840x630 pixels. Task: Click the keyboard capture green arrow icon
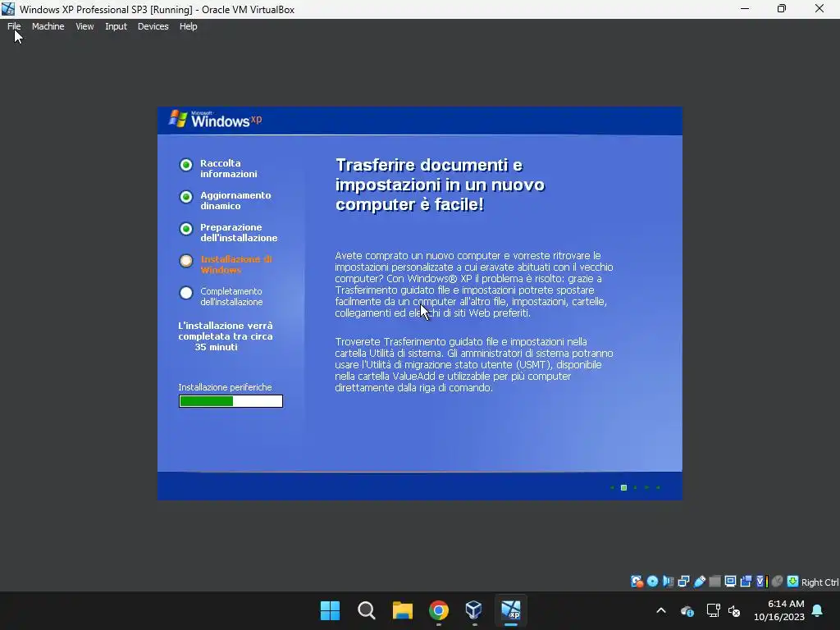[793, 582]
